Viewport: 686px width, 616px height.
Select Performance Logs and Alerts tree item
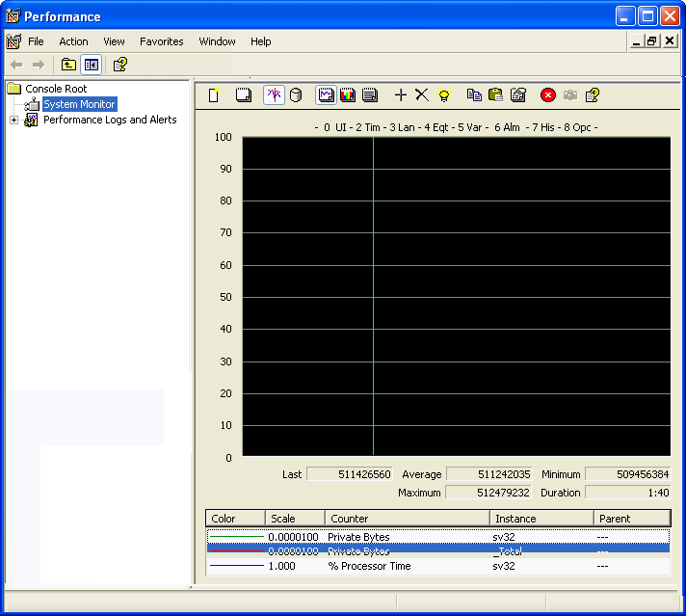tap(110, 120)
